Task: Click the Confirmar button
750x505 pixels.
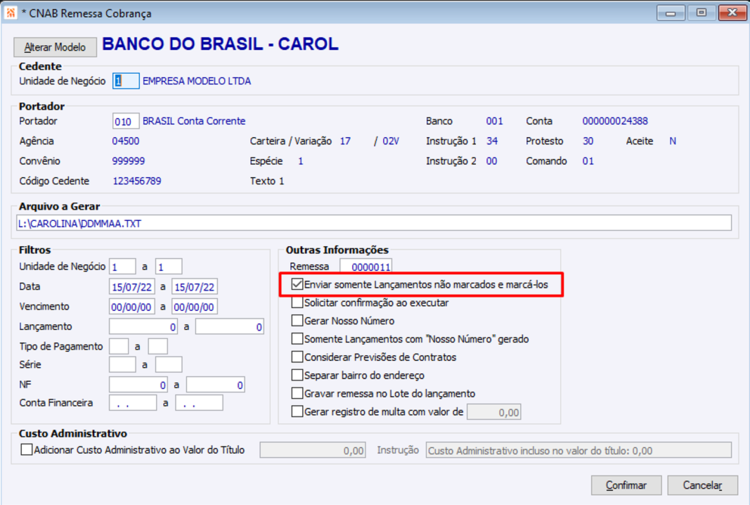Action: 626,485
